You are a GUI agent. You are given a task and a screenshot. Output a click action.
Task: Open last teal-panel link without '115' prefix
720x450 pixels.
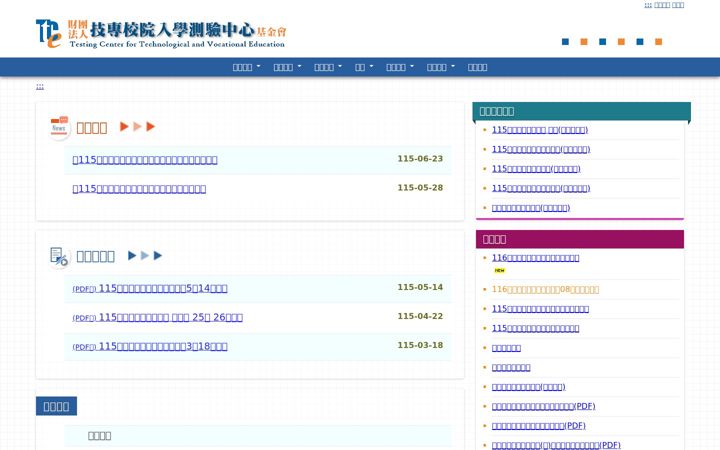point(531,208)
